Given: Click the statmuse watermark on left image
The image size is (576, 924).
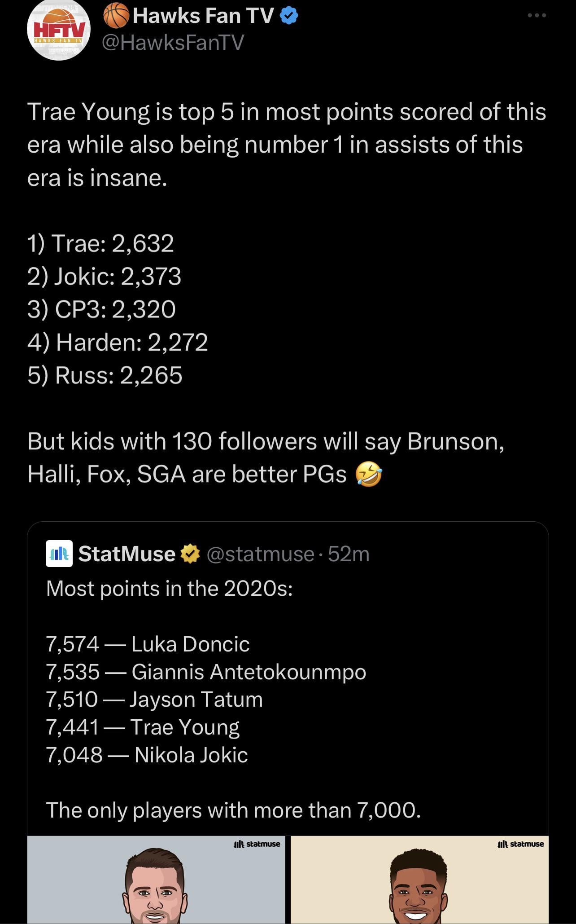Looking at the screenshot, I should pos(257,844).
